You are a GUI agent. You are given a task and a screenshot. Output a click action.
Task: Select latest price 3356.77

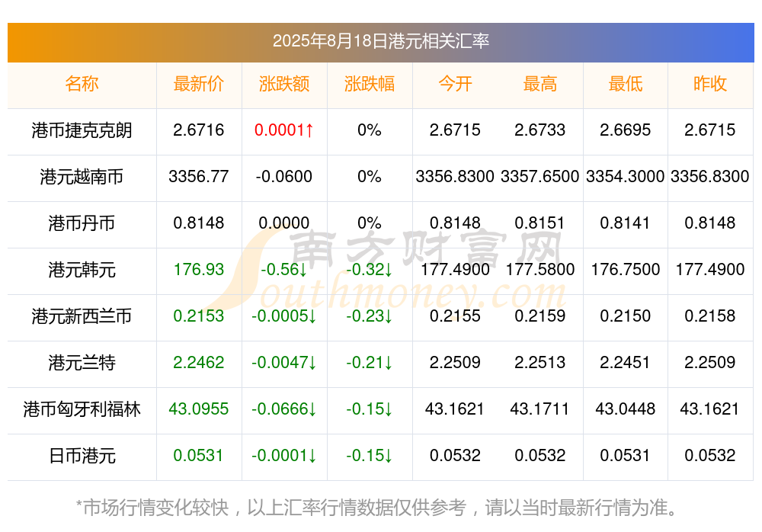click(x=199, y=177)
